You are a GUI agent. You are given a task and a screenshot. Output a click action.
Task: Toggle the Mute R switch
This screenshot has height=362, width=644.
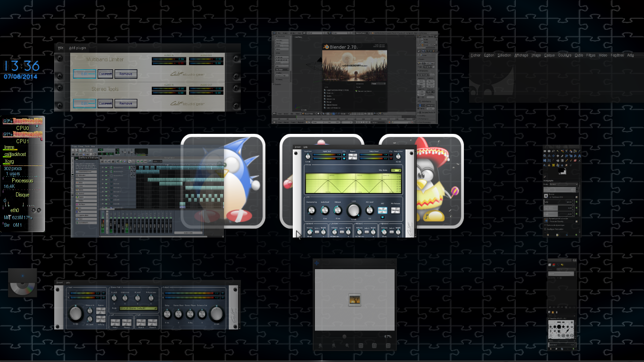click(141, 322)
